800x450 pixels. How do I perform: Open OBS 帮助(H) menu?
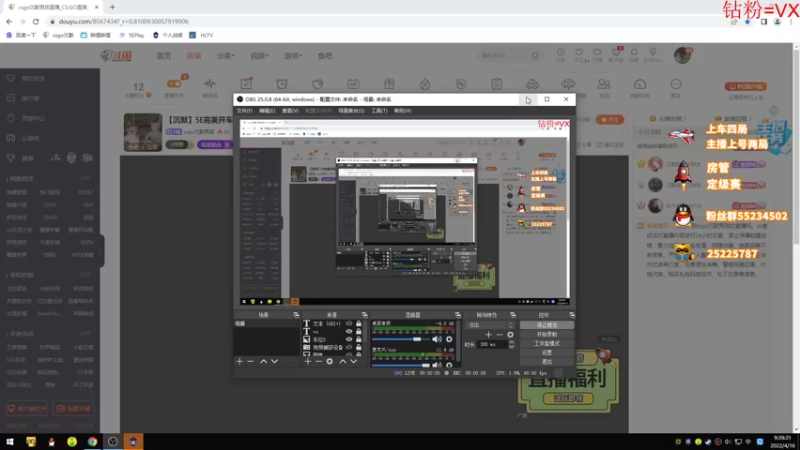[402, 111]
